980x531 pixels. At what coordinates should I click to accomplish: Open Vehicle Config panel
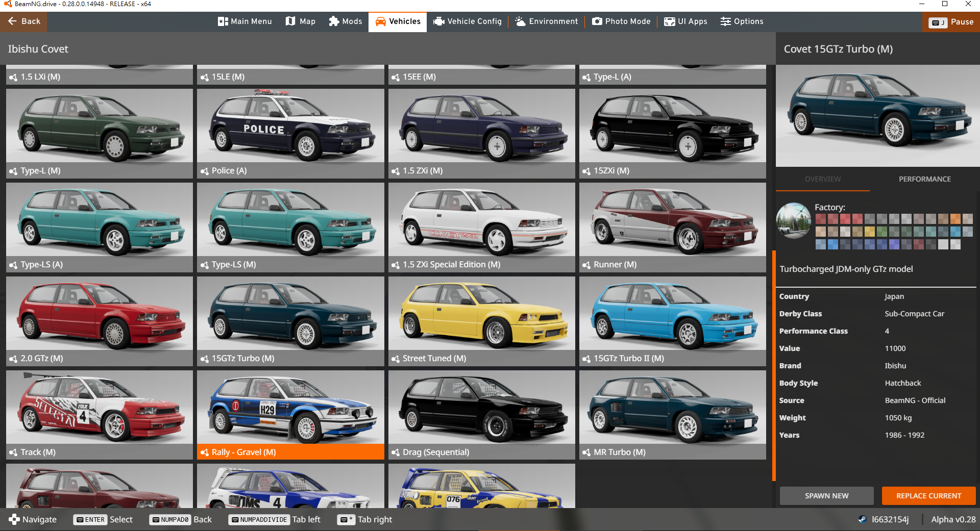[x=467, y=21]
